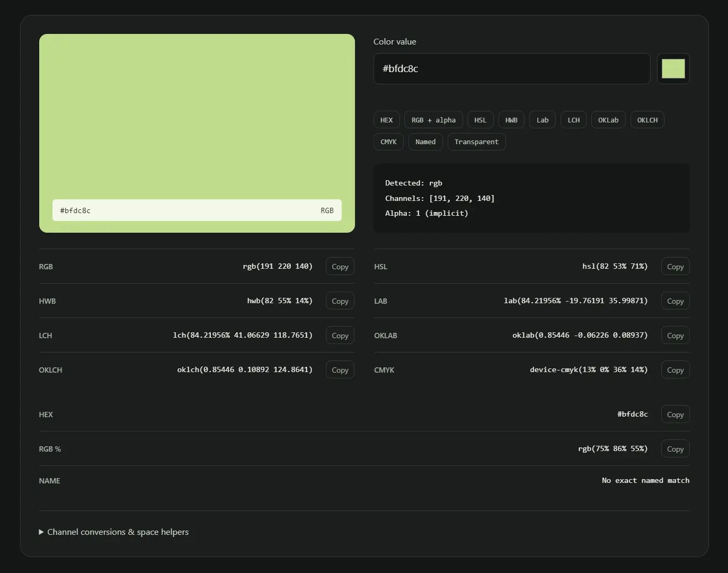Viewport: 728px width, 573px height.
Task: Click the Color value input field
Action: click(x=512, y=68)
